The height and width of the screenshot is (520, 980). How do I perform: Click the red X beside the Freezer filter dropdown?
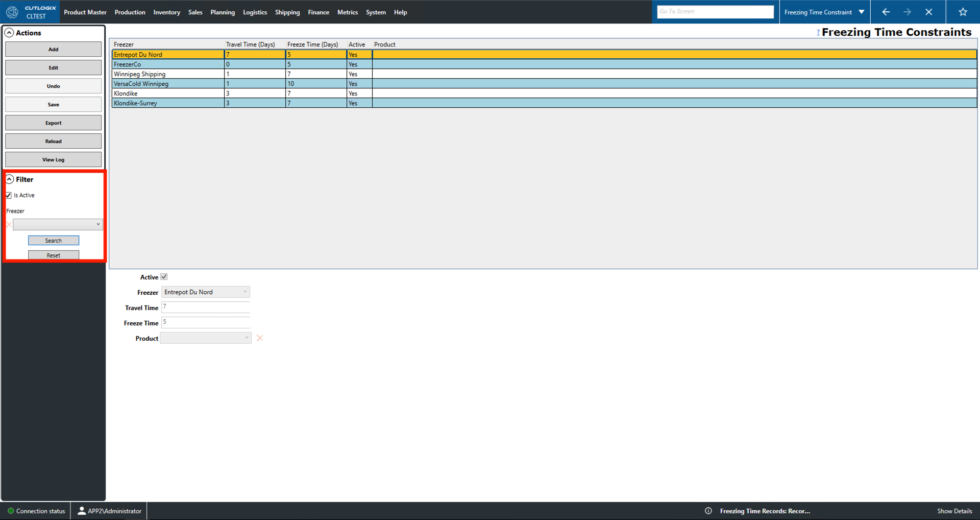(x=9, y=224)
